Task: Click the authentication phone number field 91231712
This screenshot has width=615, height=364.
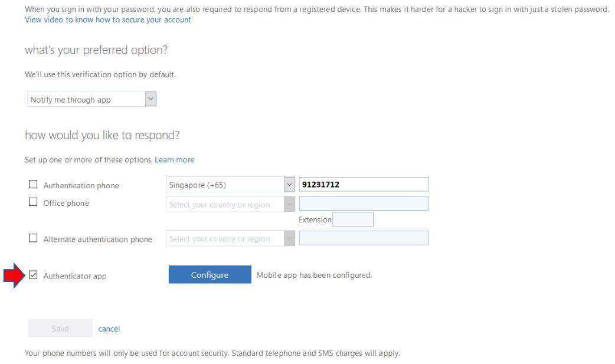Action: (x=364, y=184)
